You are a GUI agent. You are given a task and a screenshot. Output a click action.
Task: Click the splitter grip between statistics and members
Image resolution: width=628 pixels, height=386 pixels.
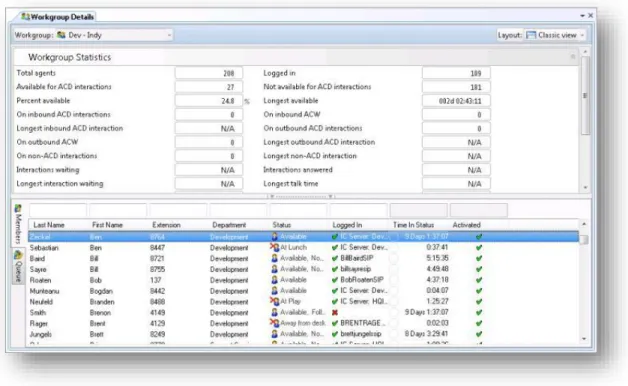(x=301, y=197)
